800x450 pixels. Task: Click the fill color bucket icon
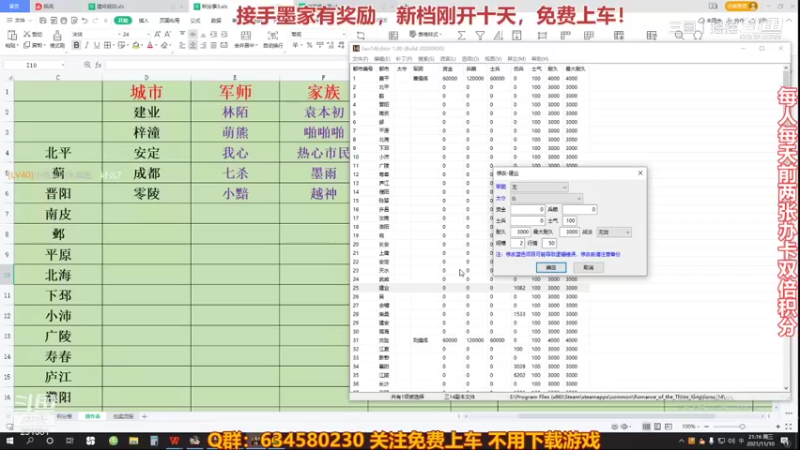(x=136, y=45)
